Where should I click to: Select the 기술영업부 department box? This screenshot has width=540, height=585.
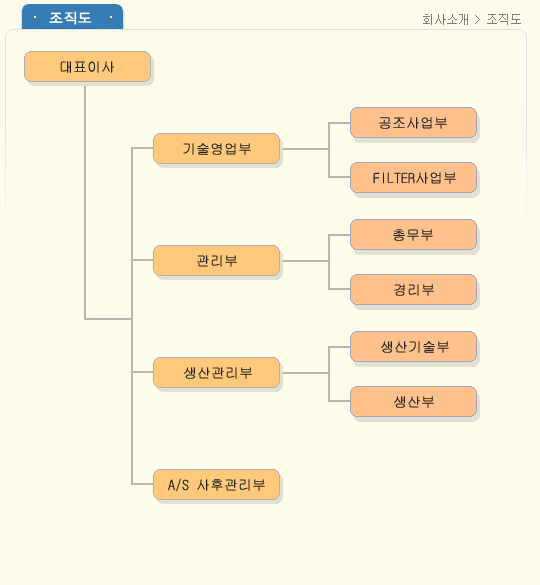216,148
